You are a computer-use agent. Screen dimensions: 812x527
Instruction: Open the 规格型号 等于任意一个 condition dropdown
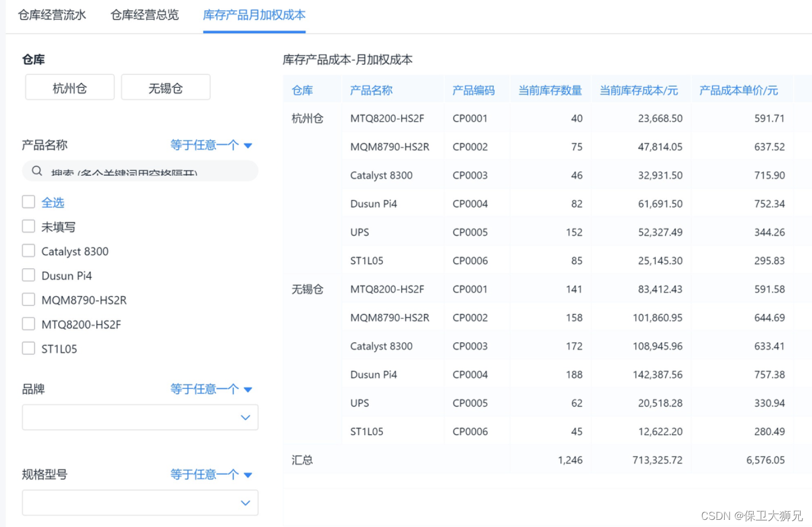point(212,475)
